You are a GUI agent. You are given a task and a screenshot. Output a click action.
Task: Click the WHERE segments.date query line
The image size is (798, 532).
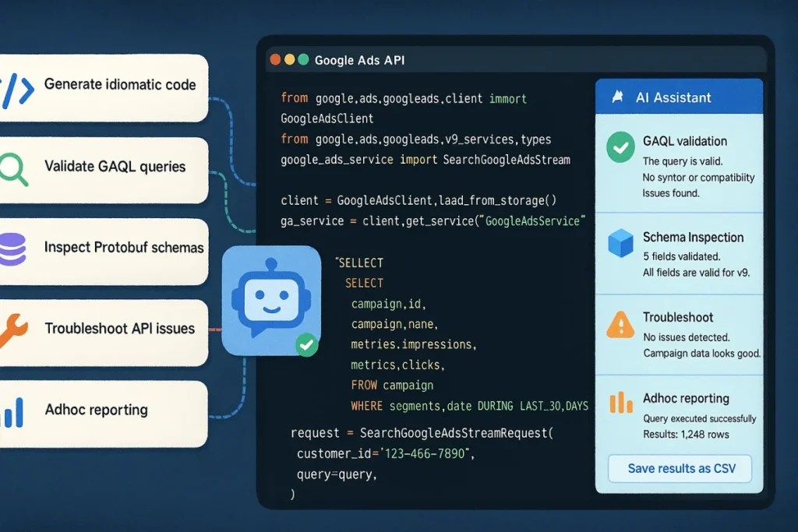click(x=469, y=406)
